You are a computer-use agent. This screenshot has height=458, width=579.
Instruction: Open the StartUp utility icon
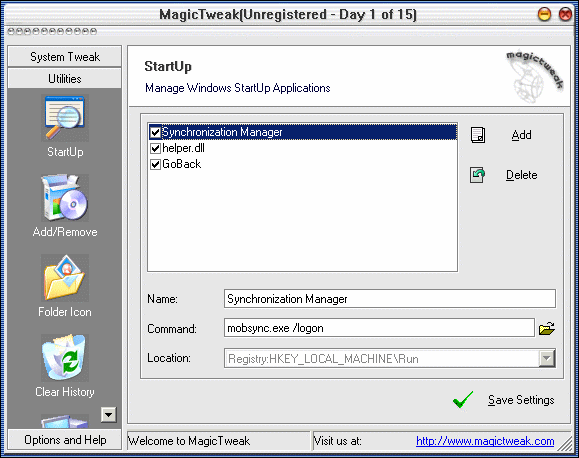click(x=65, y=118)
